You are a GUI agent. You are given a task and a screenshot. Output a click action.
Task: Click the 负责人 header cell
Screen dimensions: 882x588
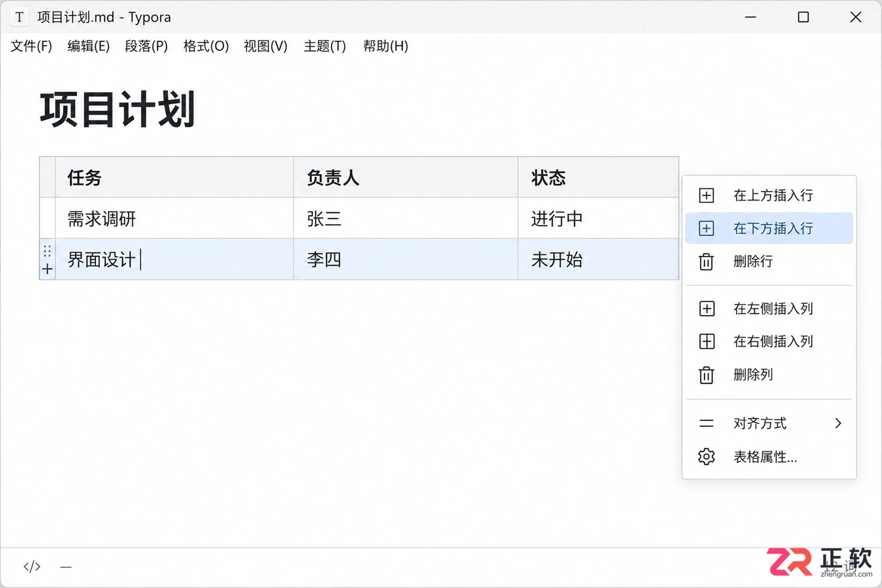coord(406,178)
